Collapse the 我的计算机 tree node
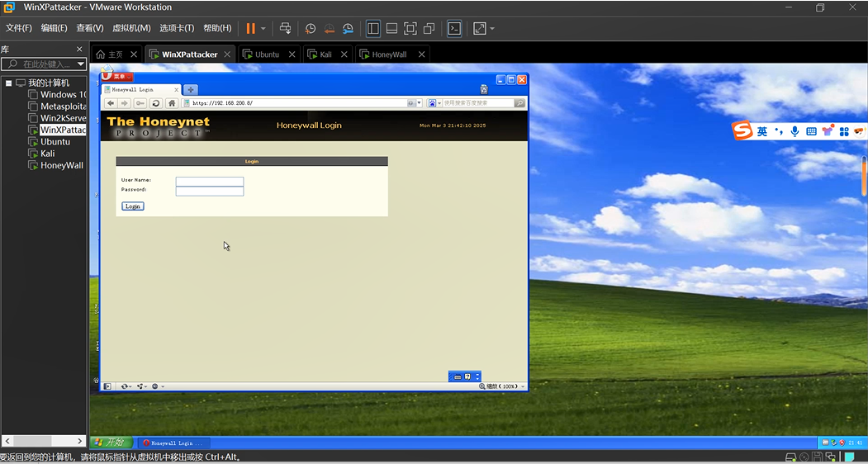 9,83
